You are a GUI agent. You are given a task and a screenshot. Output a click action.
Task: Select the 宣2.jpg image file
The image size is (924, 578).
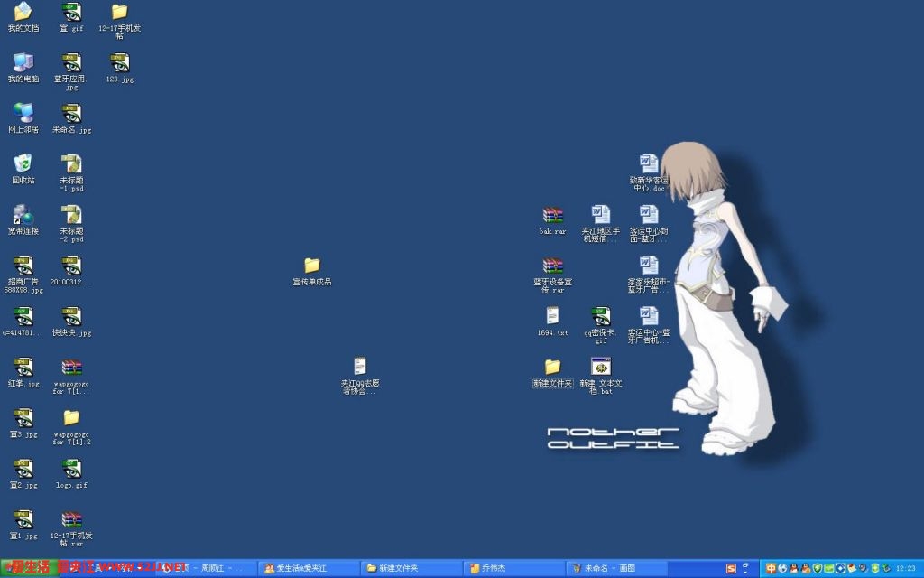(23, 473)
